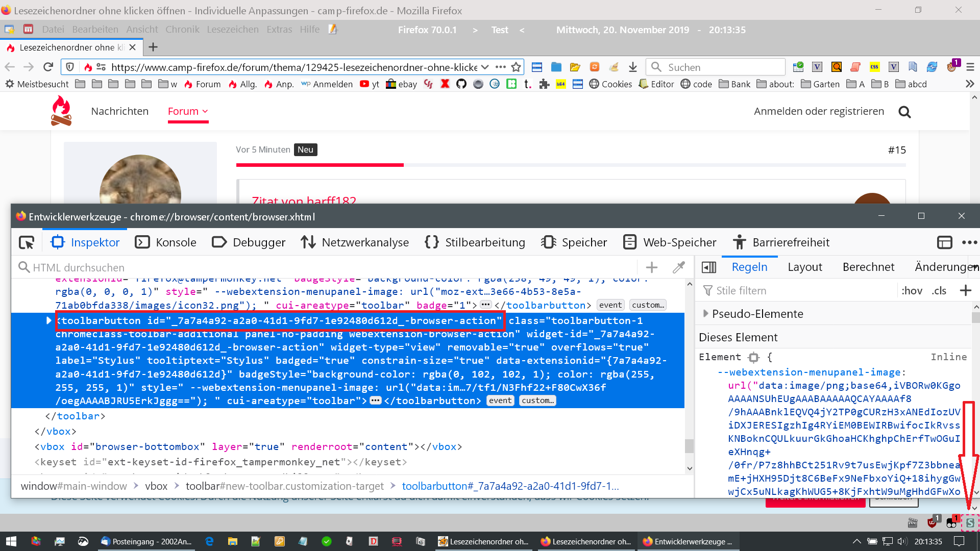Open the Forum dropdown menu
The height and width of the screenshot is (551, 980).
(188, 111)
